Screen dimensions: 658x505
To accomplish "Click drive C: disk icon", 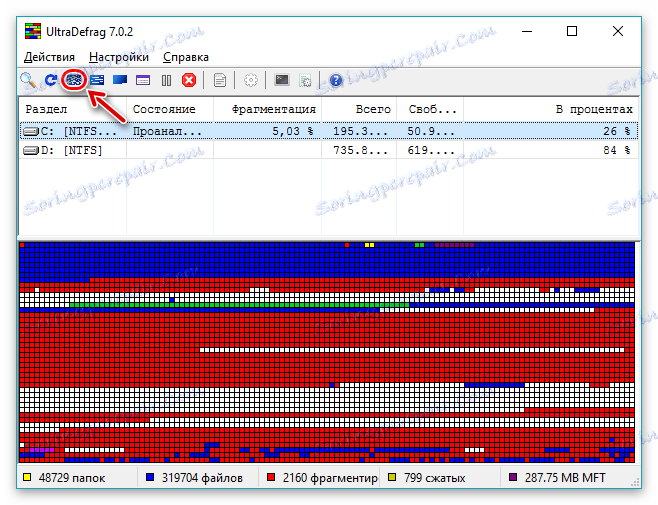I will coord(31,131).
